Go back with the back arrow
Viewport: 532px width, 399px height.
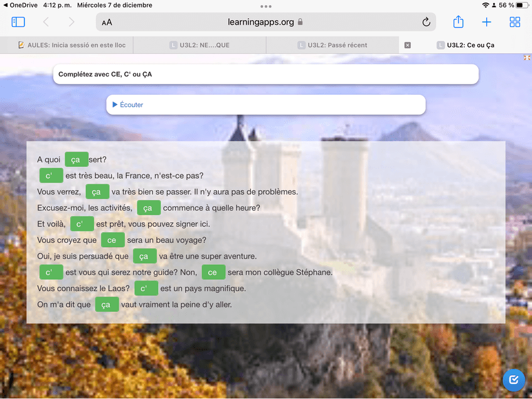click(46, 22)
